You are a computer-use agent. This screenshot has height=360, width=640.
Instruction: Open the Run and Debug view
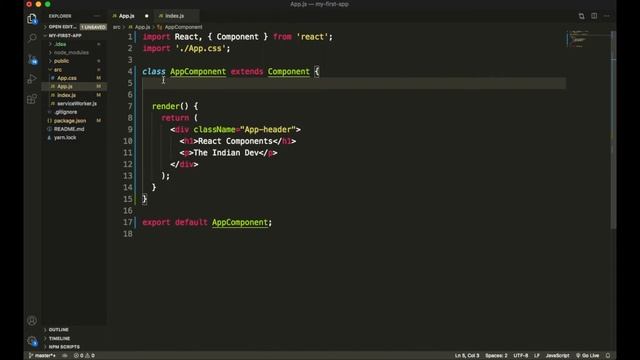pyautogui.click(x=32, y=79)
